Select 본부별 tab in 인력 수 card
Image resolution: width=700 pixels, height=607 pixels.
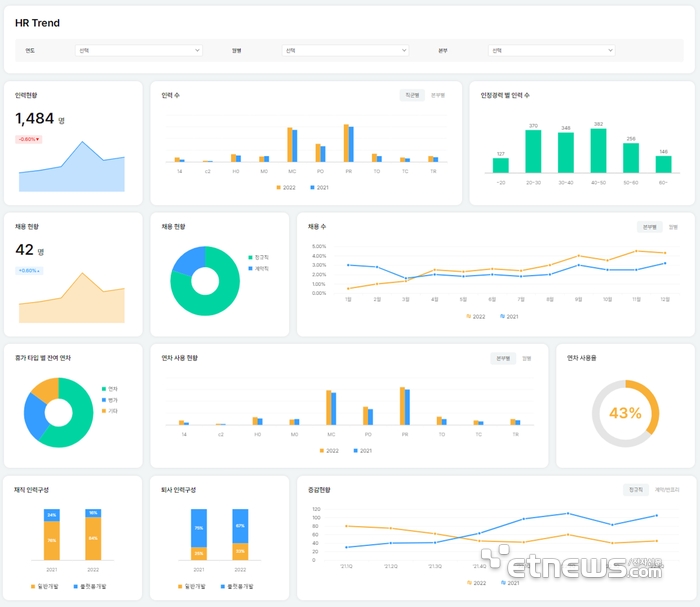[438, 95]
